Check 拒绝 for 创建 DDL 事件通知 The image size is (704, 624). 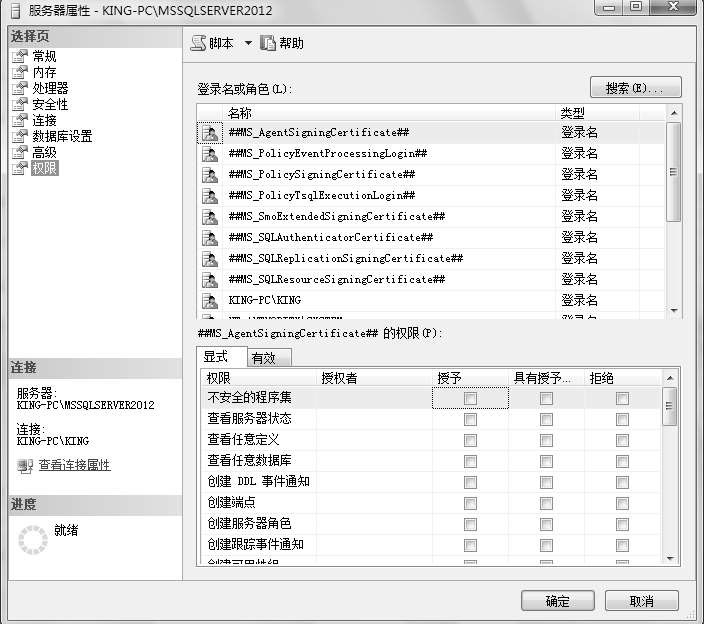click(622, 482)
